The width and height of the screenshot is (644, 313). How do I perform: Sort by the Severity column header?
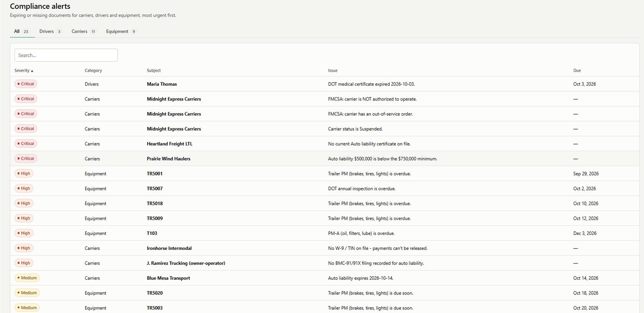coord(24,70)
